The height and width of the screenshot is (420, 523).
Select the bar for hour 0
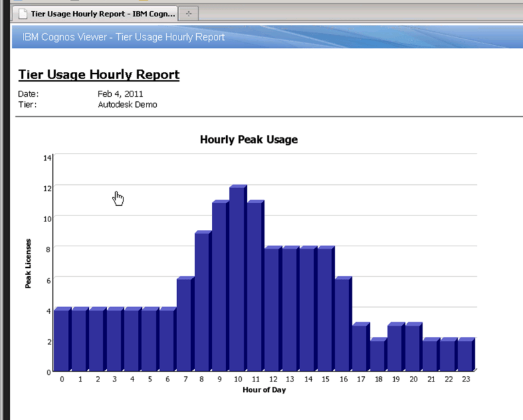61,340
